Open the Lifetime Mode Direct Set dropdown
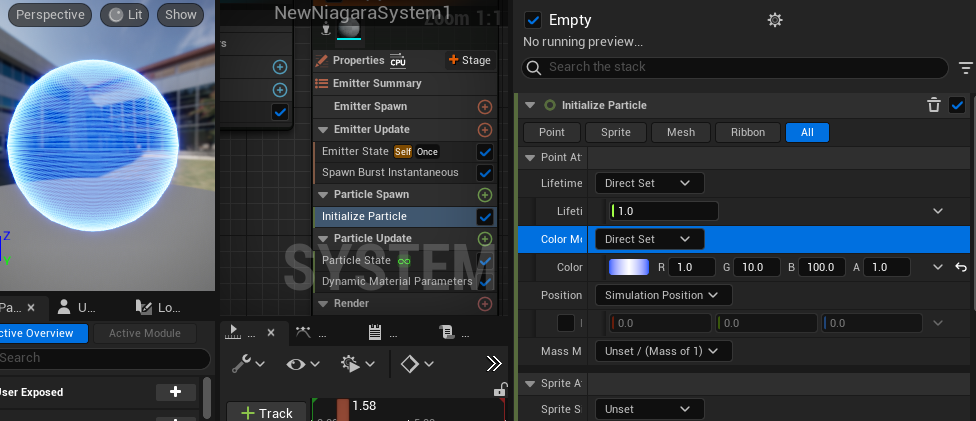Screen dimensions: 976x421 tap(650, 183)
